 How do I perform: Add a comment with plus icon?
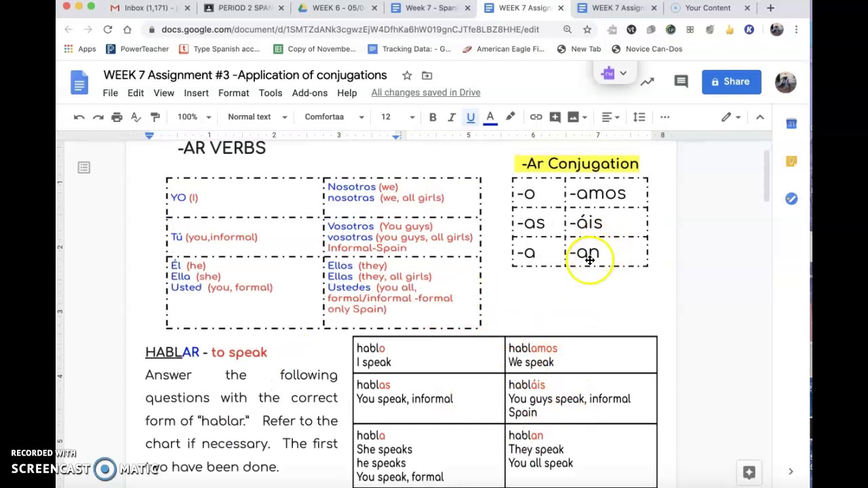[555, 117]
